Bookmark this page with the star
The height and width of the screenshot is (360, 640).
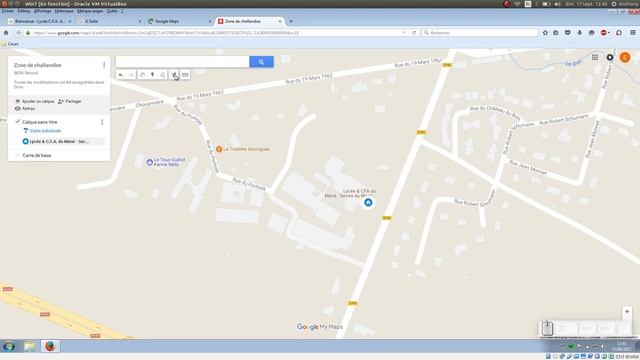click(x=545, y=33)
